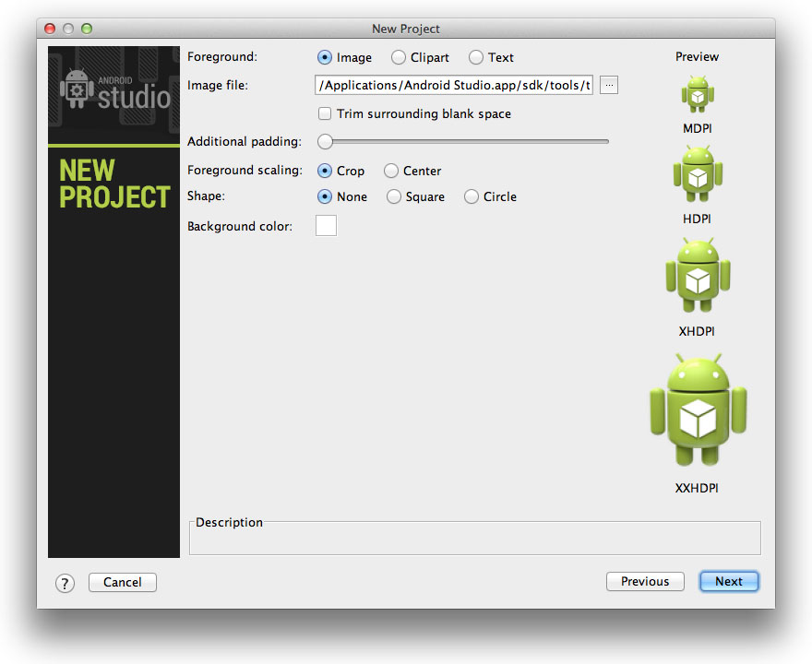Click the MDPI preview icon
Viewport: 812px width, 664px height.
coord(698,94)
